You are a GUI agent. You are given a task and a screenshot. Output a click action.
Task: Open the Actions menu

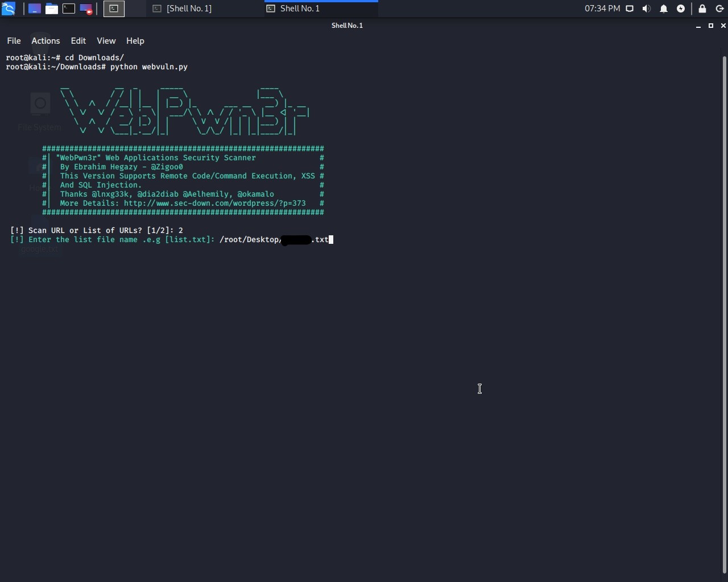point(45,41)
